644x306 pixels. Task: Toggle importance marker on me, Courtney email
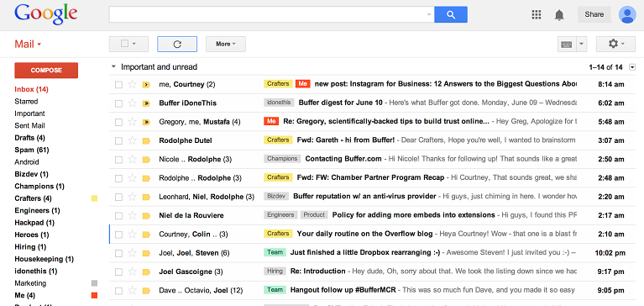point(146,85)
